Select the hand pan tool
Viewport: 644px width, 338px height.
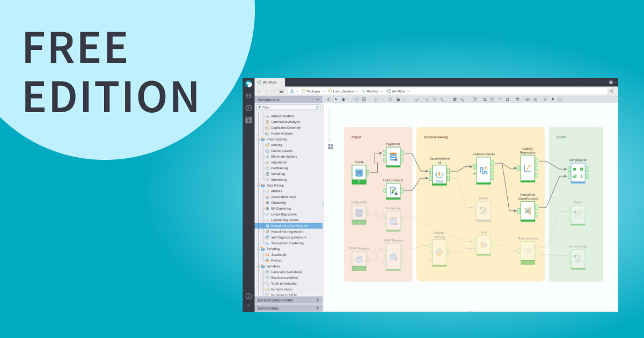[x=344, y=99]
